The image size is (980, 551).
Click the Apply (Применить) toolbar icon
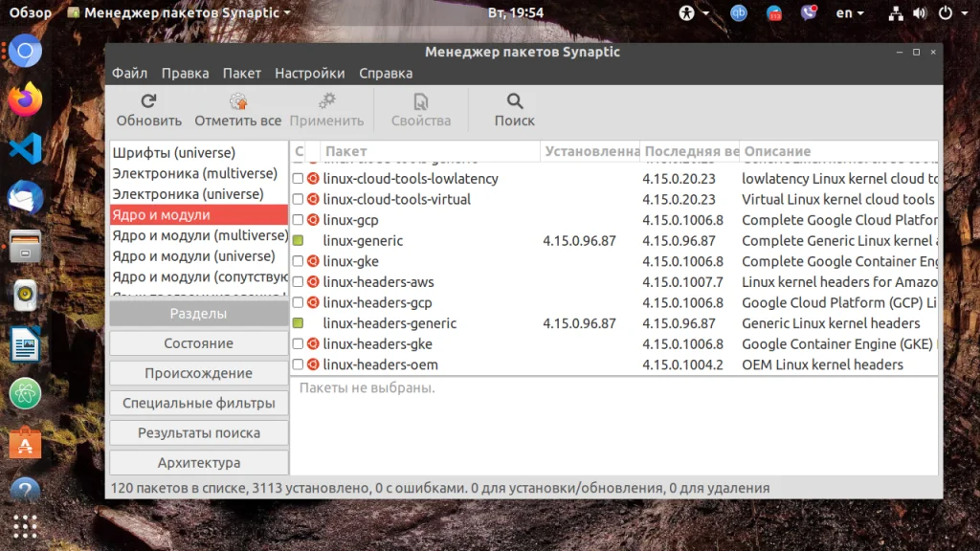[x=326, y=101]
